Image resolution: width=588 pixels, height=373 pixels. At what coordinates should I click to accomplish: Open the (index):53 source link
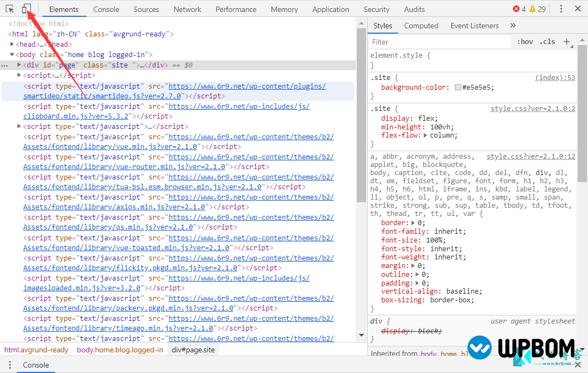[555, 78]
